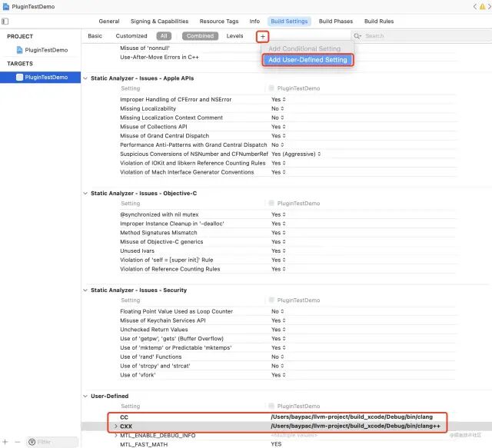Screen dimensions: 492x448
Task: Change Missing Localizability value
Action: 278,108
